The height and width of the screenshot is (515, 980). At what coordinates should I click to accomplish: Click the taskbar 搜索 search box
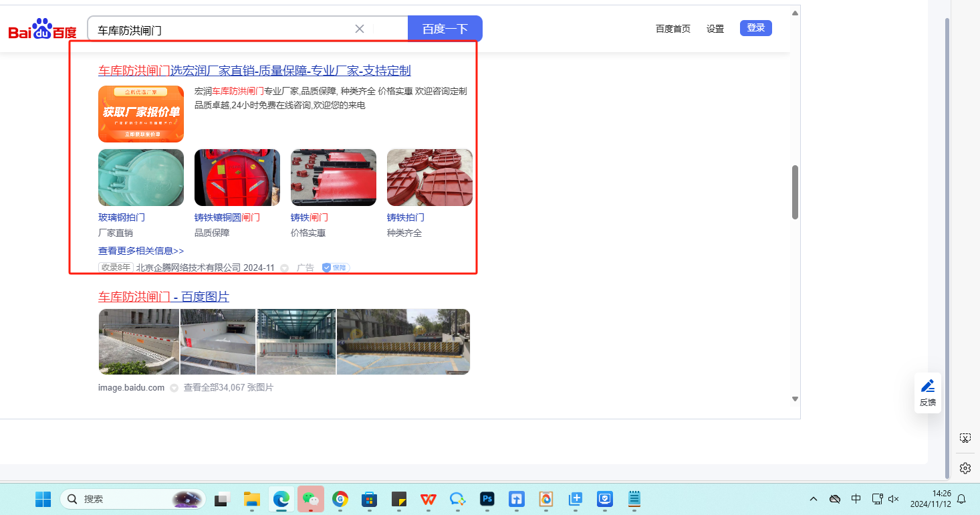(x=133, y=499)
